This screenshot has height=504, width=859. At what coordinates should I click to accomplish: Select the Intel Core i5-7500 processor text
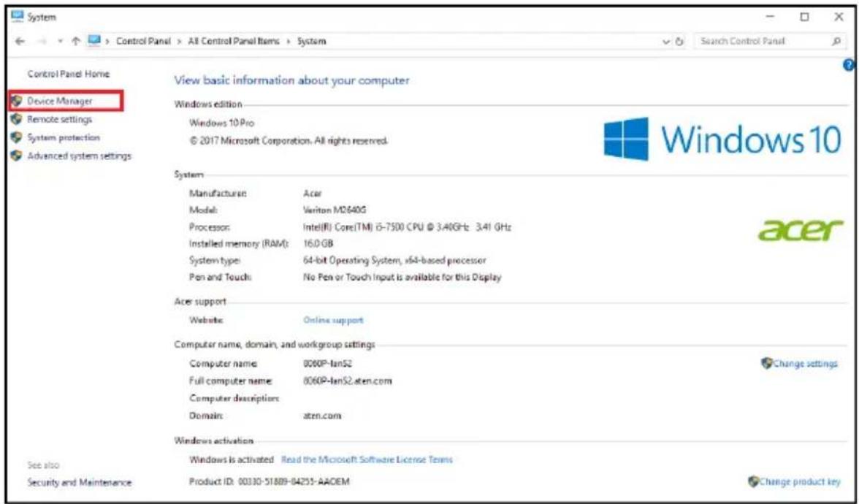(407, 226)
